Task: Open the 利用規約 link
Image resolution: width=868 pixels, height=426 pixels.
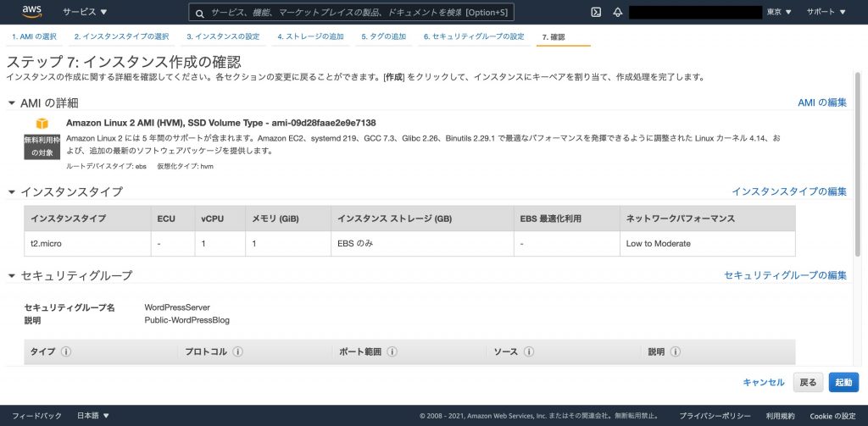Action: click(x=781, y=416)
